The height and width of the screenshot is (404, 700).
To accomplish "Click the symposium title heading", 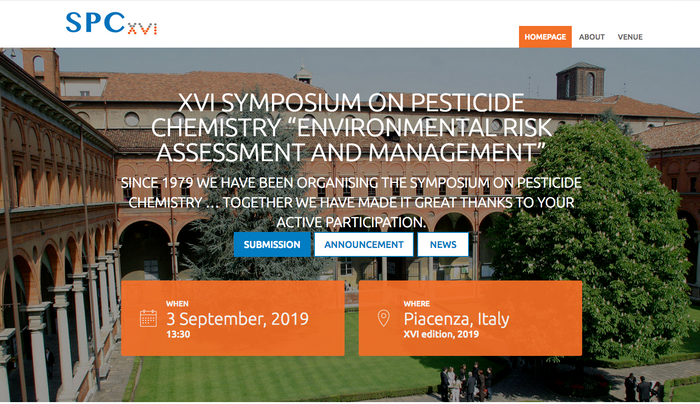I will pyautogui.click(x=350, y=127).
